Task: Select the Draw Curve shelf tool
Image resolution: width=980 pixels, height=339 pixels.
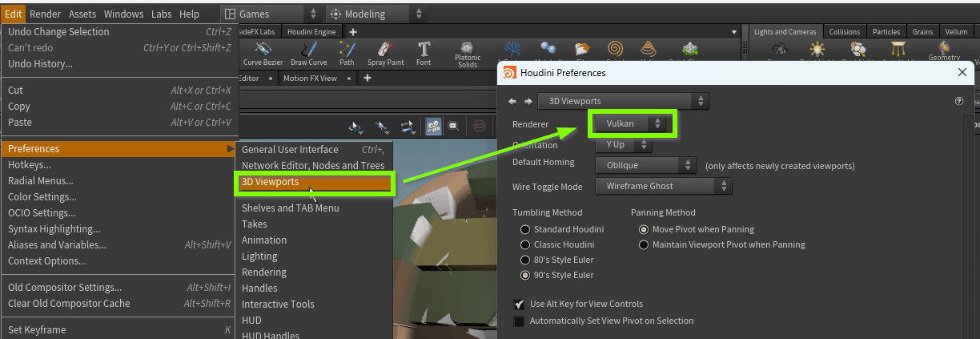Action: pyautogui.click(x=308, y=54)
